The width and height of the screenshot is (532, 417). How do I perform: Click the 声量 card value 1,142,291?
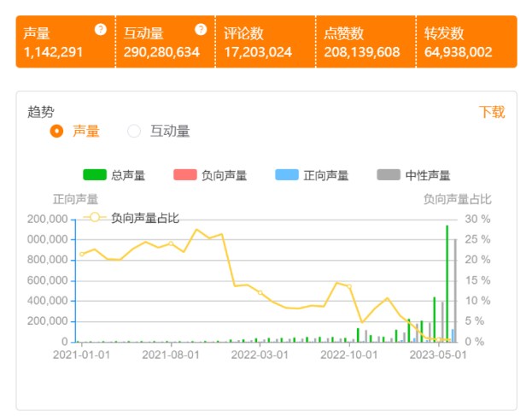click(x=53, y=52)
